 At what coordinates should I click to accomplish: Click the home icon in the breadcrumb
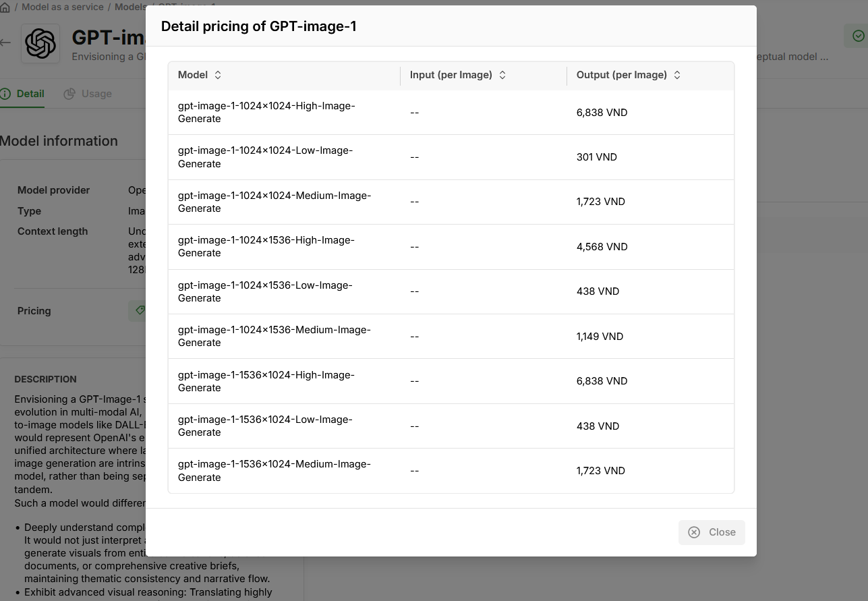coord(5,7)
